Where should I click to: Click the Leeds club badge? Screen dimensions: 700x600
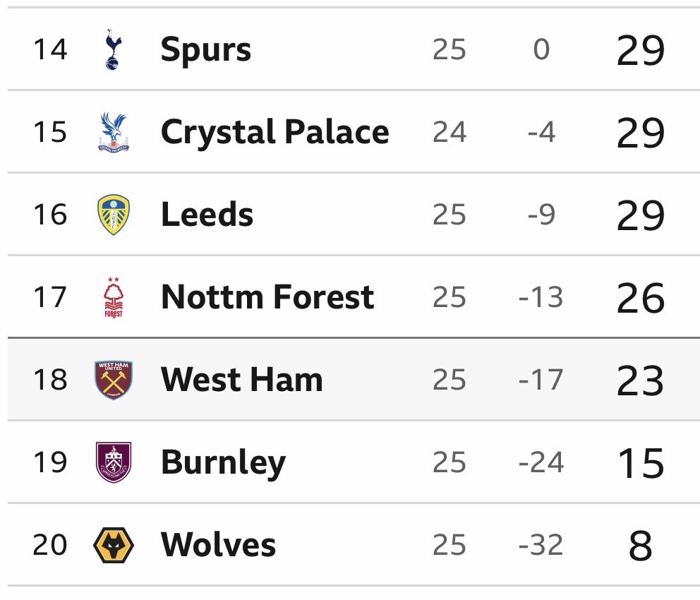[x=113, y=215]
